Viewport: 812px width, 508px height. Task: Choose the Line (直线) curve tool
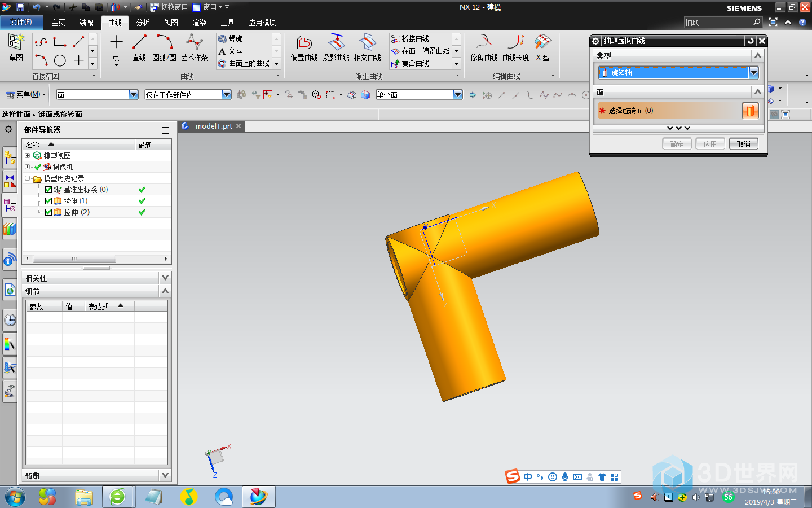pos(139,47)
